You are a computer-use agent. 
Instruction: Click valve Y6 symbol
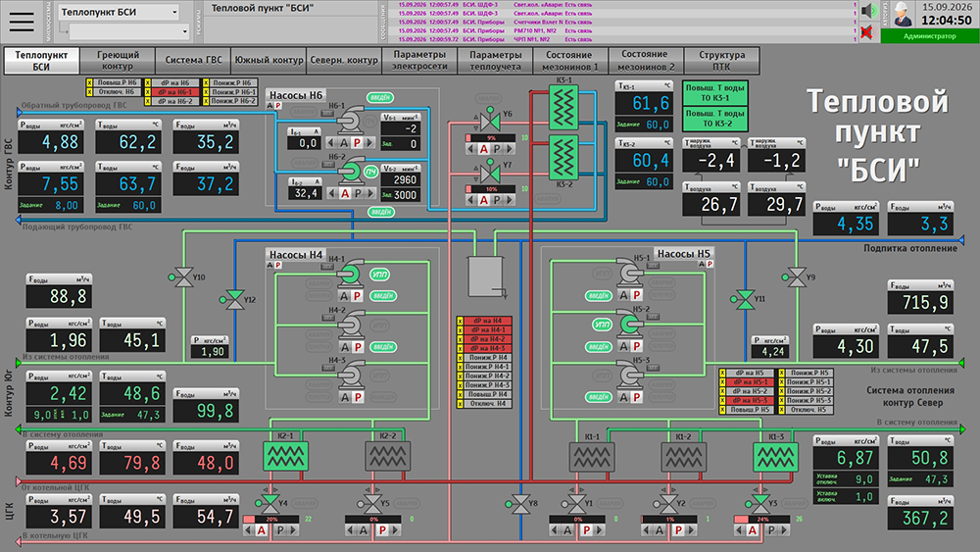pos(490,120)
